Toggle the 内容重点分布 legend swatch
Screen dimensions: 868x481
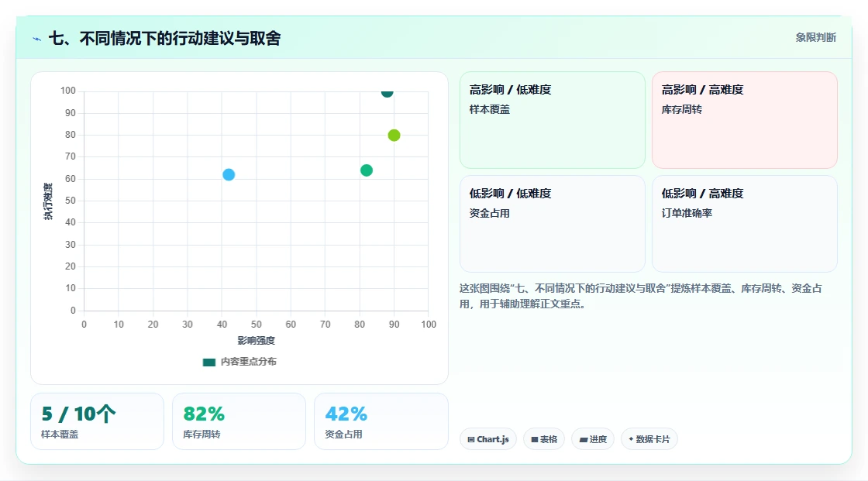[208, 362]
